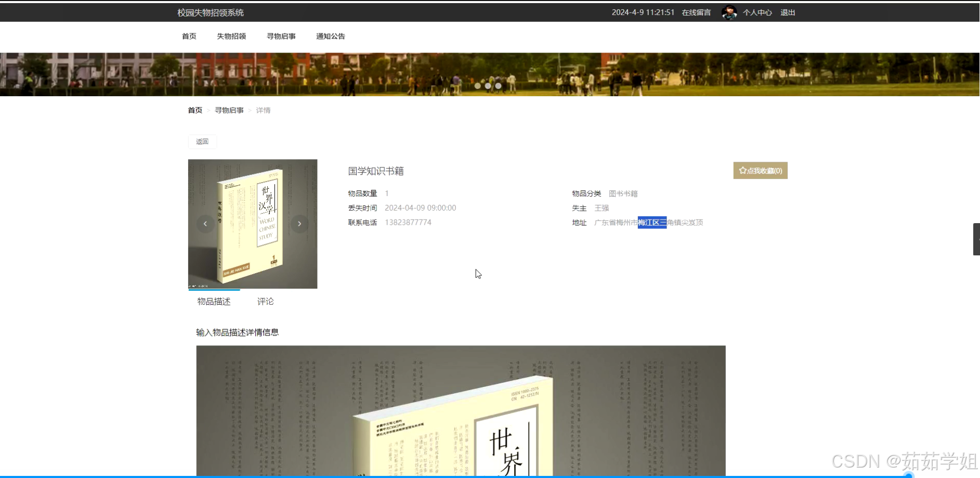Select second banner carousel dot
The height and width of the screenshot is (478, 980).
488,86
